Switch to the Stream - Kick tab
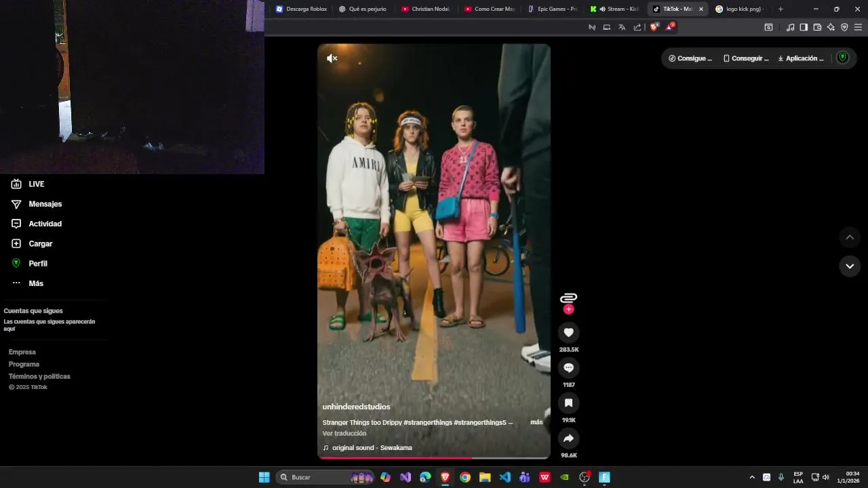Screen dimensions: 868x488 point(614,9)
